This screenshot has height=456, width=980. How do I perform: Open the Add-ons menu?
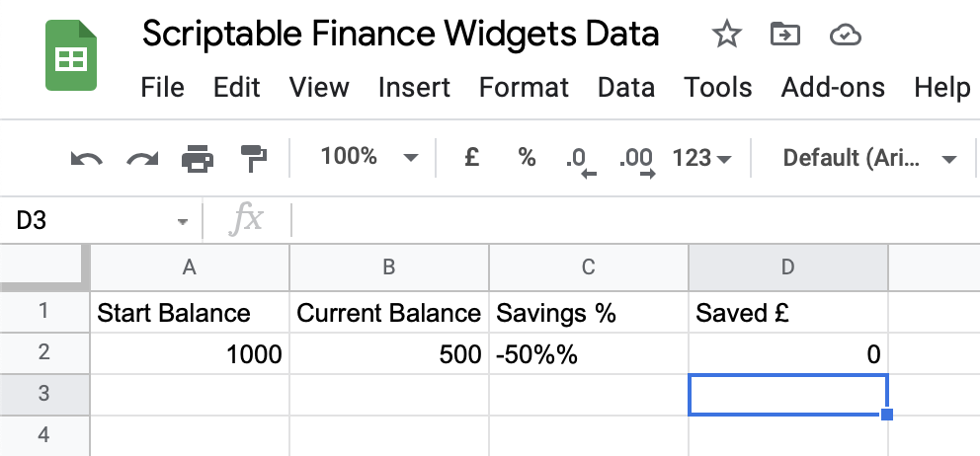tap(833, 87)
